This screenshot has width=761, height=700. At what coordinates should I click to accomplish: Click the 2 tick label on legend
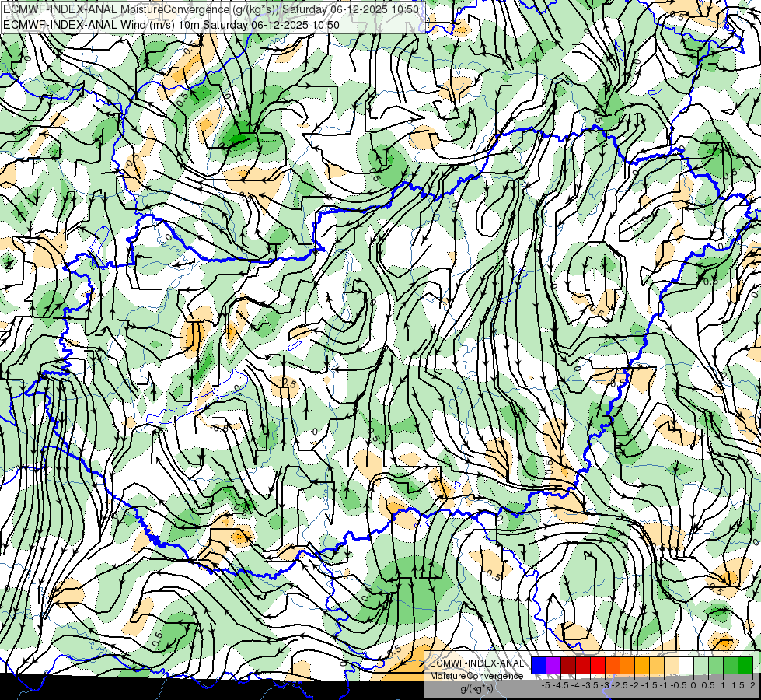point(752,685)
